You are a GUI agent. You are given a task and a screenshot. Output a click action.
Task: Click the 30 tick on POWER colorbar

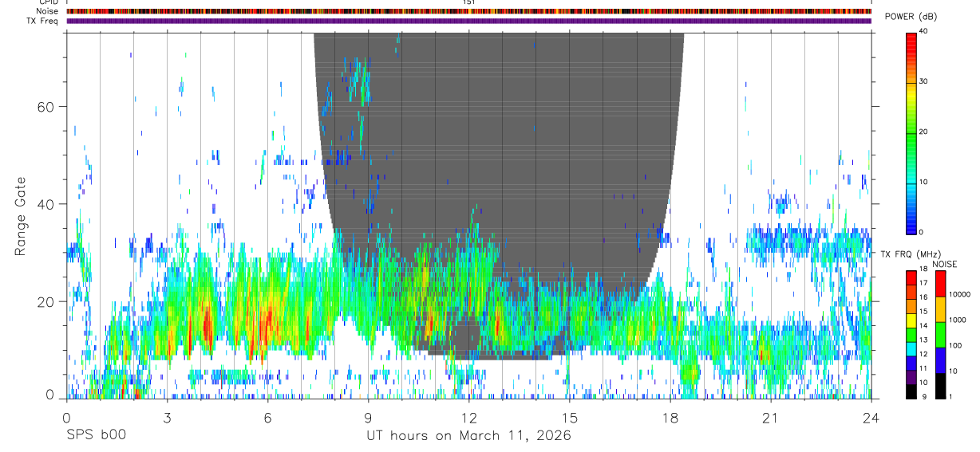click(925, 81)
